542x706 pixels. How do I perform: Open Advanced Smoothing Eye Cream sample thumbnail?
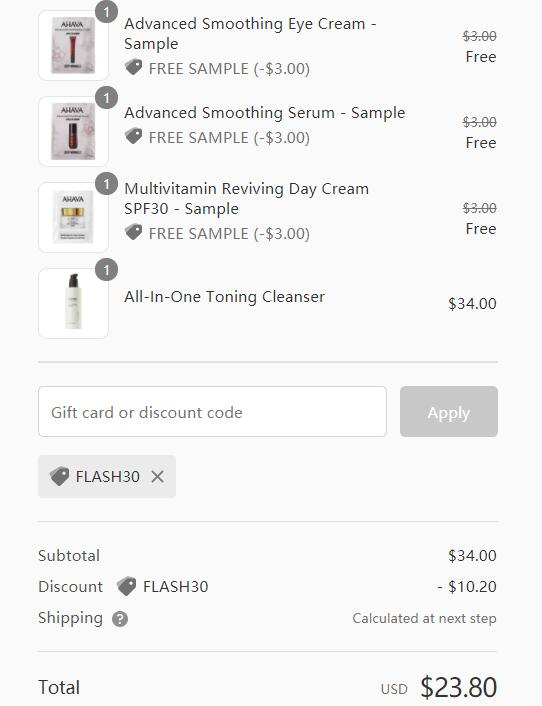point(73,45)
